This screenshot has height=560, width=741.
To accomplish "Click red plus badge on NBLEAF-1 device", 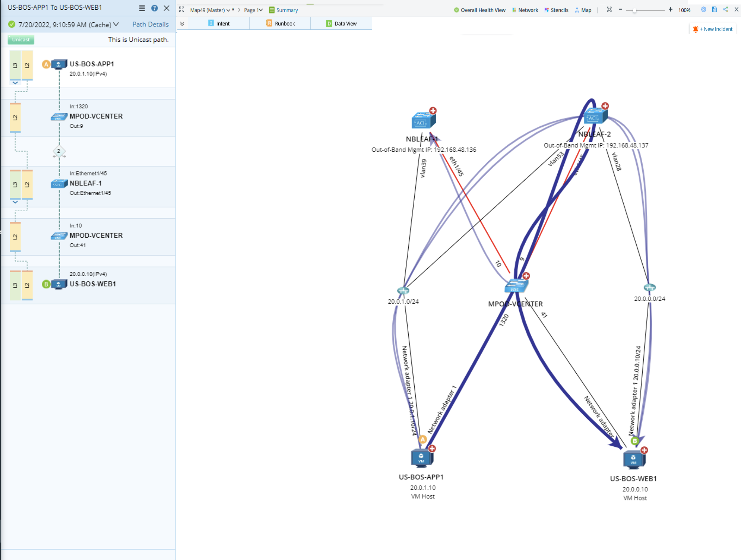I will click(x=433, y=111).
